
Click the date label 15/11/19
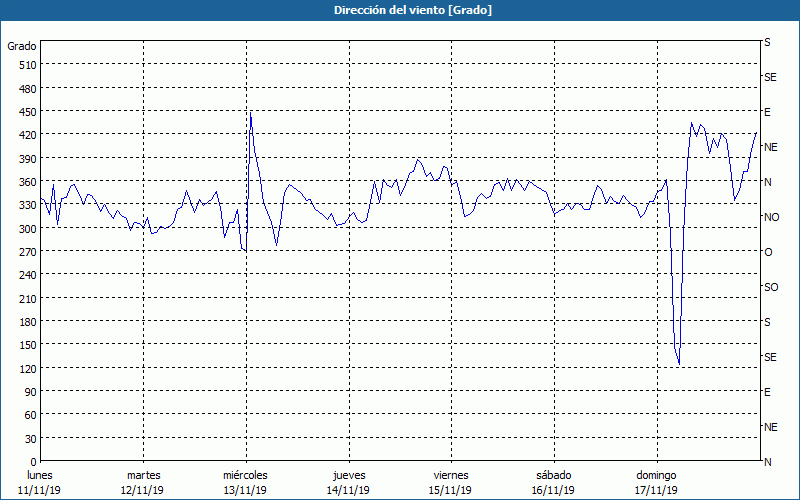451,490
